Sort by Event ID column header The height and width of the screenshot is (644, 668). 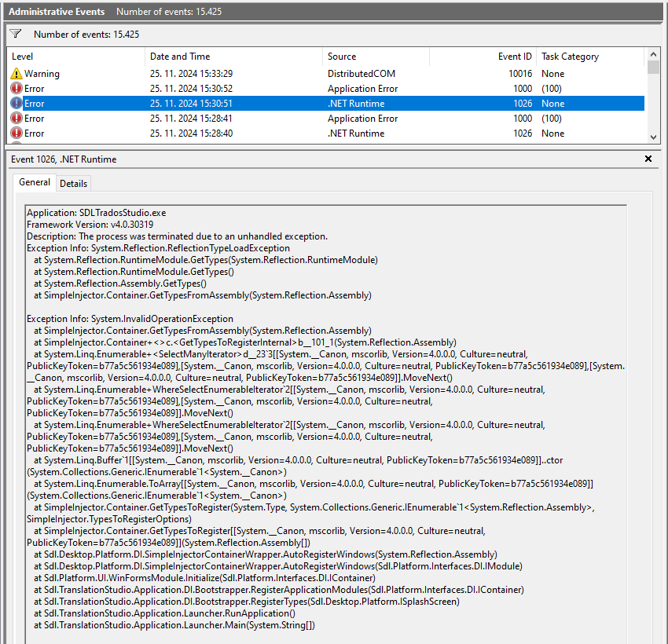[483, 57]
